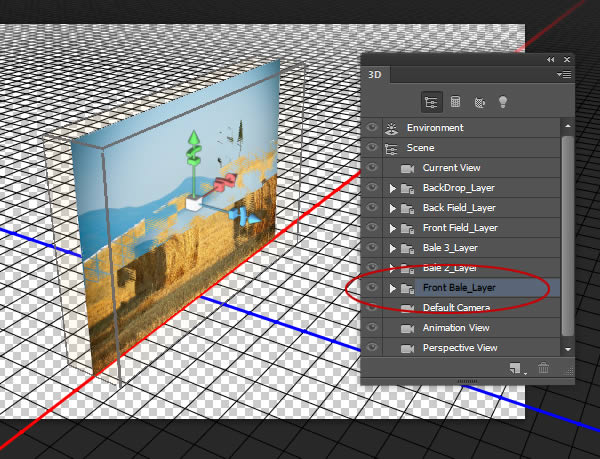This screenshot has height=459, width=600.
Task: Show whole scene filter in 3D panel
Action: click(432, 102)
